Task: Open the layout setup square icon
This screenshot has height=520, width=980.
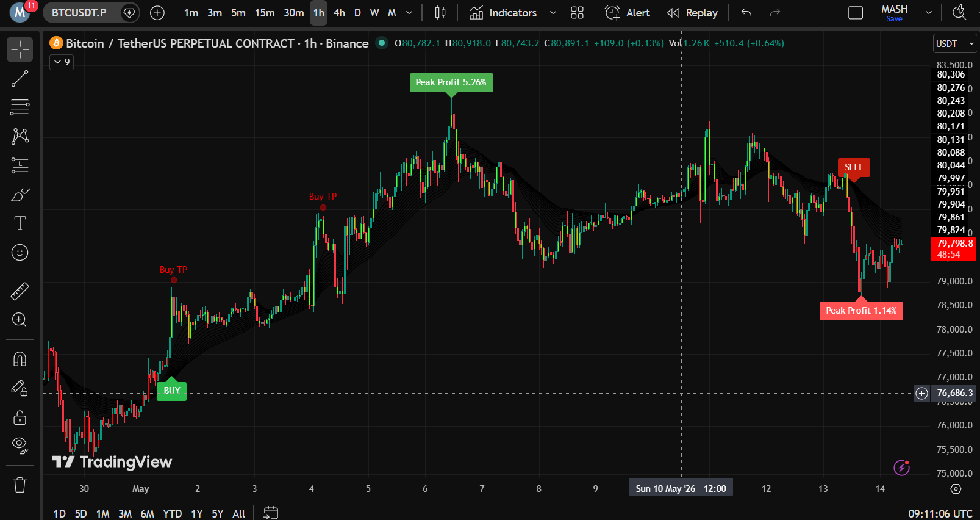Action: point(856,13)
